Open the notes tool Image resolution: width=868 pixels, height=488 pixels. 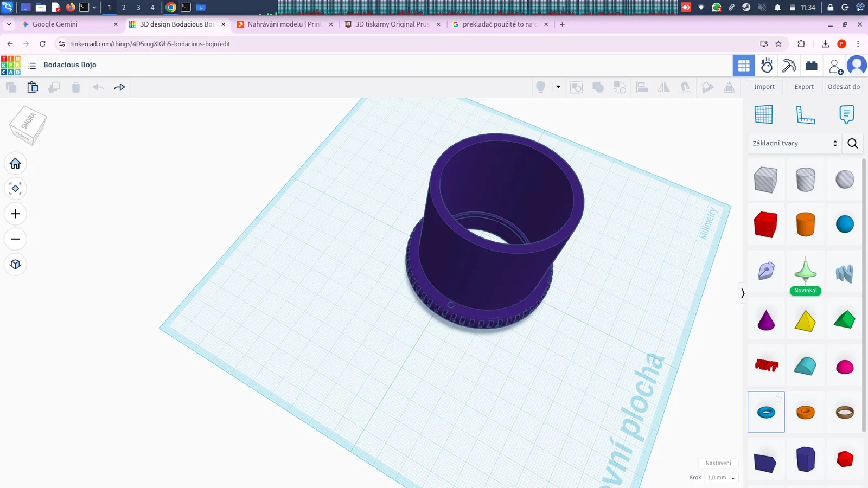pos(846,114)
